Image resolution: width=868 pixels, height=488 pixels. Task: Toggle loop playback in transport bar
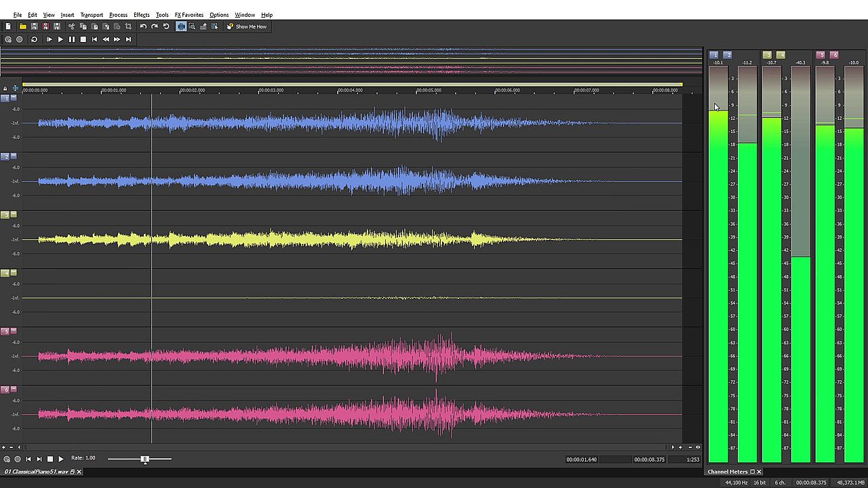34,39
